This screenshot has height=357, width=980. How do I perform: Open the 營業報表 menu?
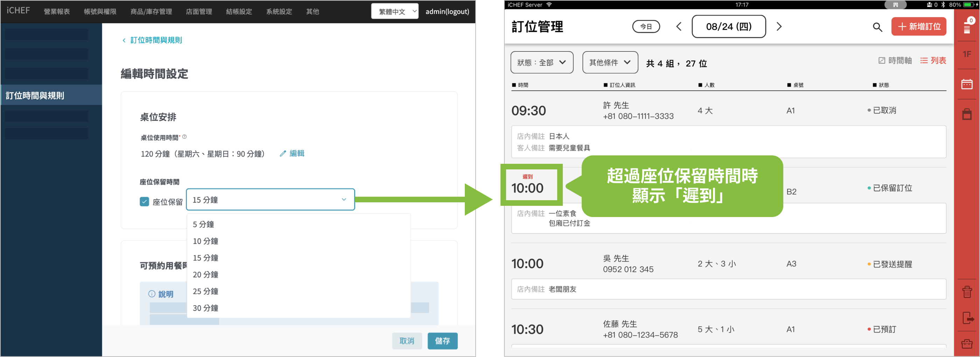click(57, 12)
